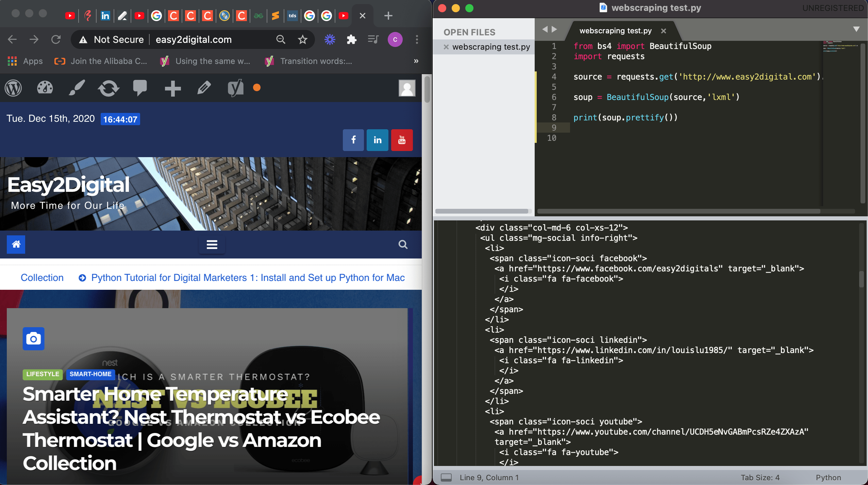Click the website search magnifier icon
Screen dimensions: 868x485
(x=403, y=245)
